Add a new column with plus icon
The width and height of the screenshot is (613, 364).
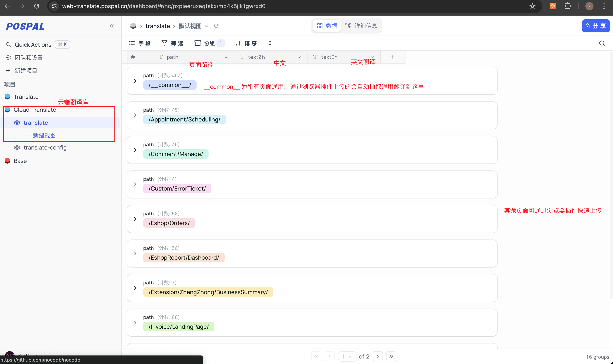(393, 57)
